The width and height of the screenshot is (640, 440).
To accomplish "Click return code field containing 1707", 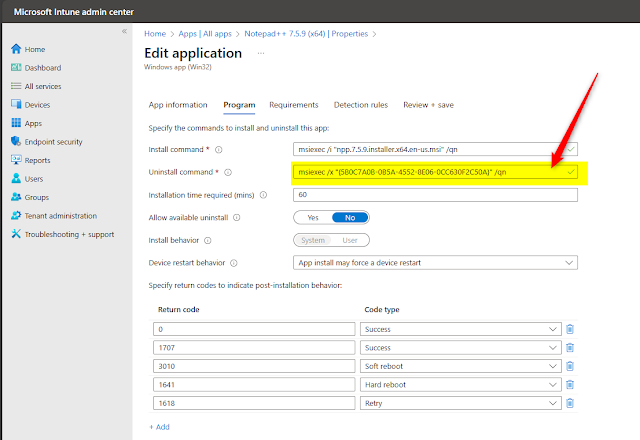I will [254, 348].
